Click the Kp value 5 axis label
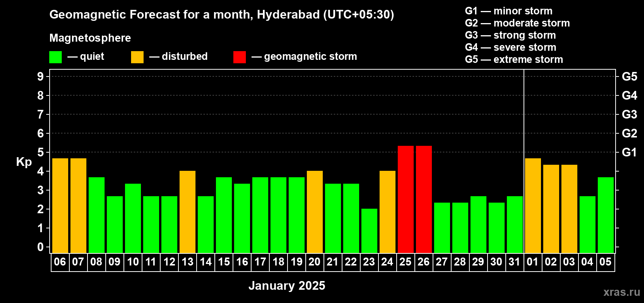Screen dimensions: 644x303 41,152
